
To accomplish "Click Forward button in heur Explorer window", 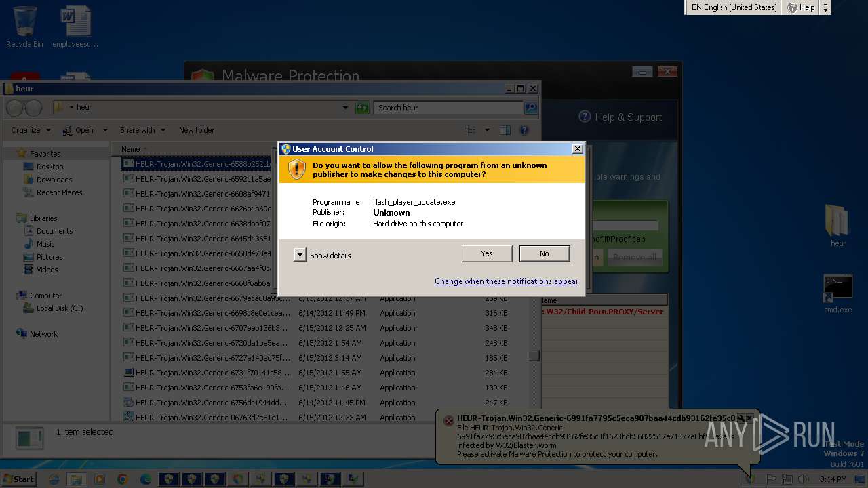I will pos(33,108).
